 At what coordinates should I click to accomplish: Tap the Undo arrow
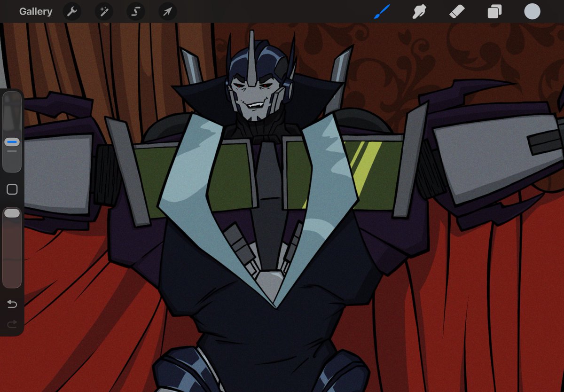coord(12,304)
